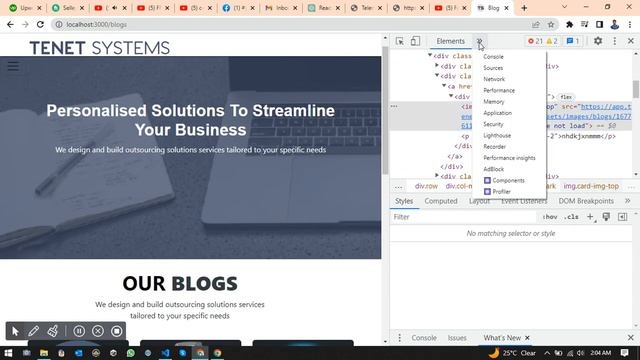Stop the screen recording

(x=116, y=331)
